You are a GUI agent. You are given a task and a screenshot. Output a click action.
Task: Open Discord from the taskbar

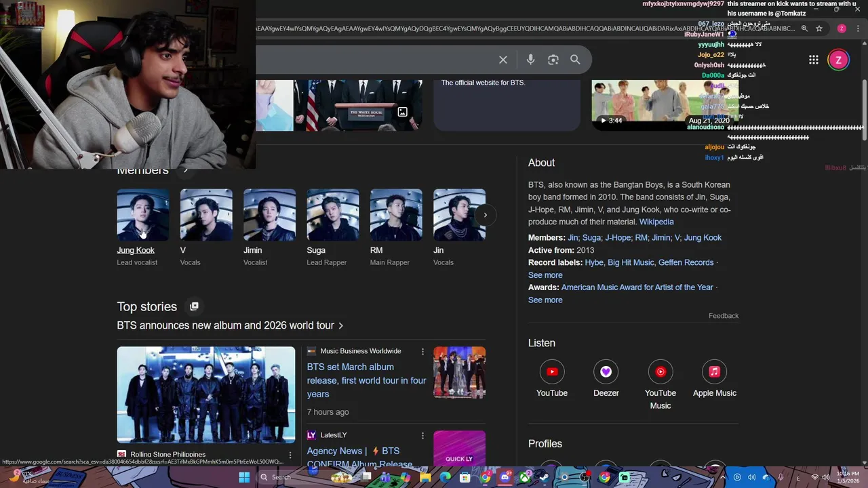pyautogui.click(x=505, y=477)
